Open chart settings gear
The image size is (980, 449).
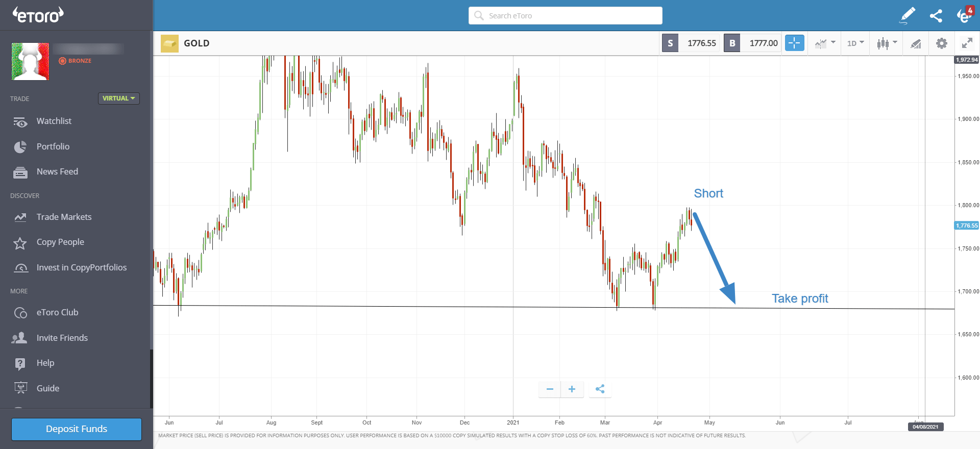pyautogui.click(x=942, y=43)
